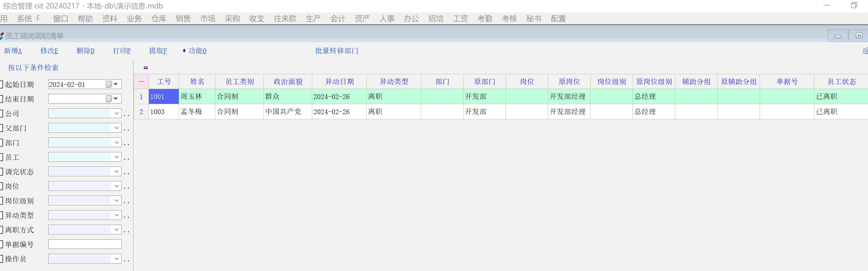Open the 功能O arrow toolbar item
The height and width of the screenshot is (271, 868).
point(195,51)
